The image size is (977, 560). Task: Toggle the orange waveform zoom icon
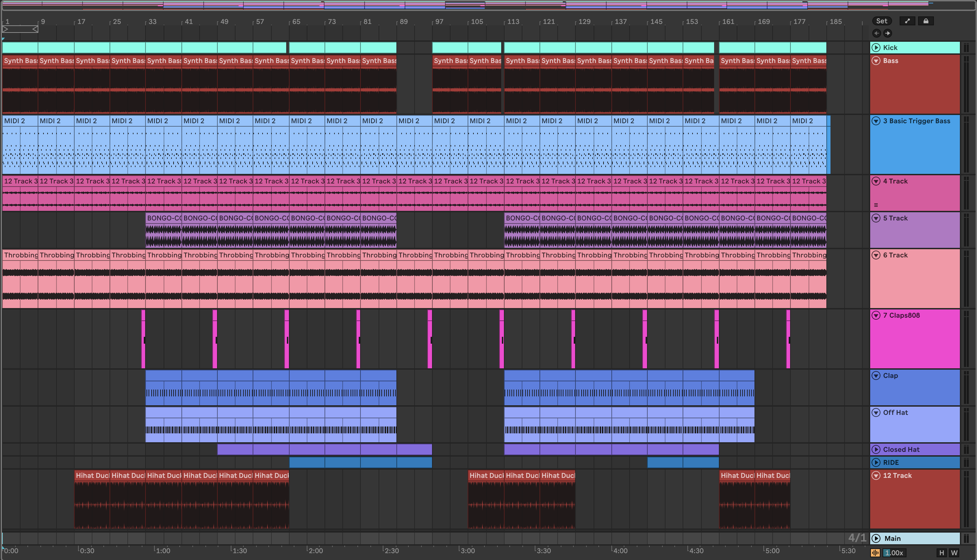coord(875,553)
